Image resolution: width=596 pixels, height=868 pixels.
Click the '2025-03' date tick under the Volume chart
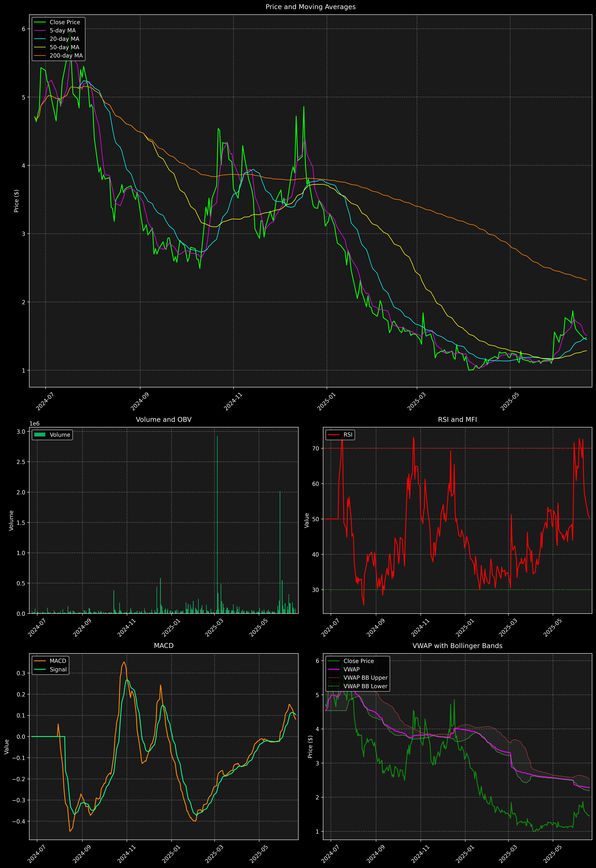[x=214, y=627]
